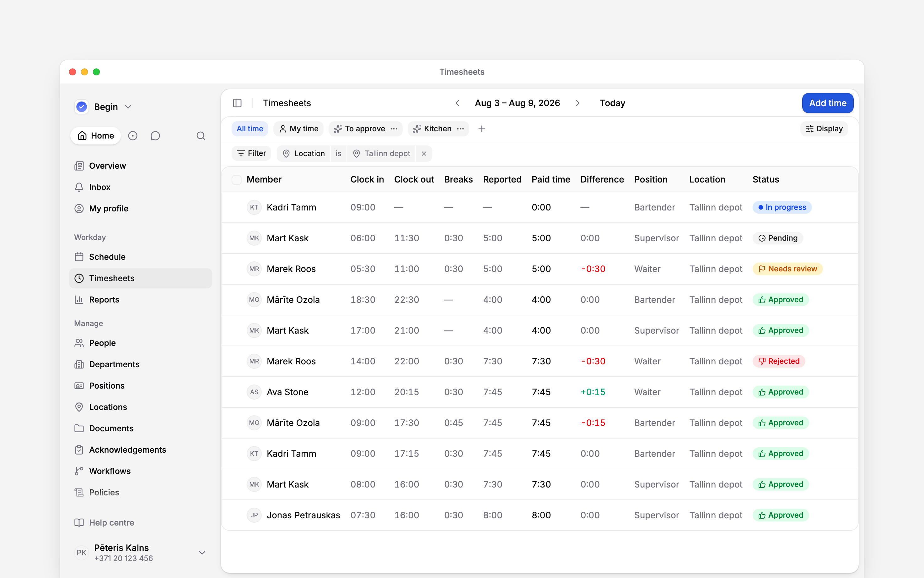This screenshot has width=924, height=578.
Task: Open Departments page
Action: click(140, 364)
